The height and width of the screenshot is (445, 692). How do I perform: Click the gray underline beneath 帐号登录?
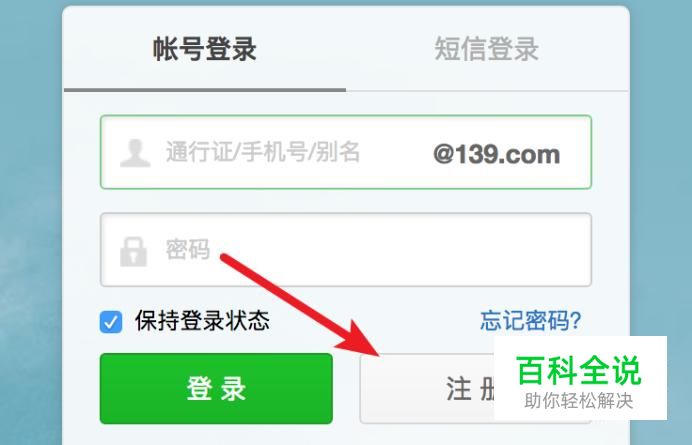point(205,90)
